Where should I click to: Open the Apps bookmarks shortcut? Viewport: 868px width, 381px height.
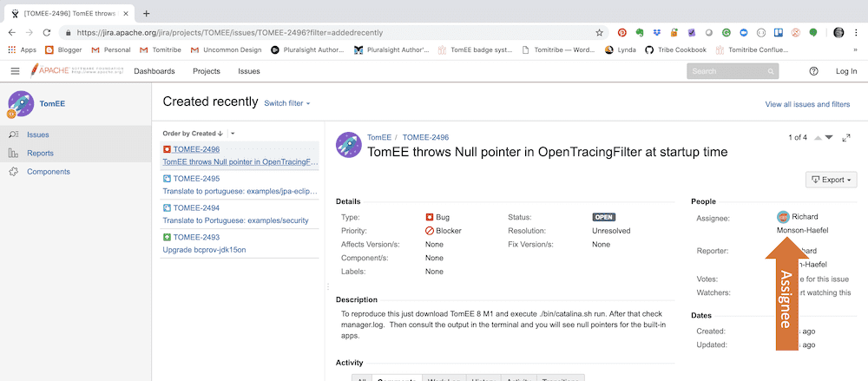click(23, 49)
